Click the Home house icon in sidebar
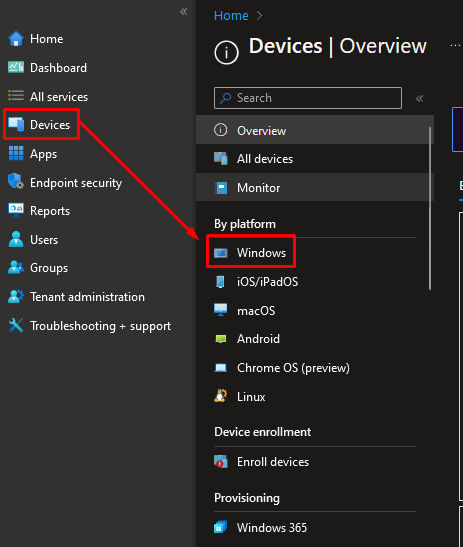The image size is (463, 547). 16,39
